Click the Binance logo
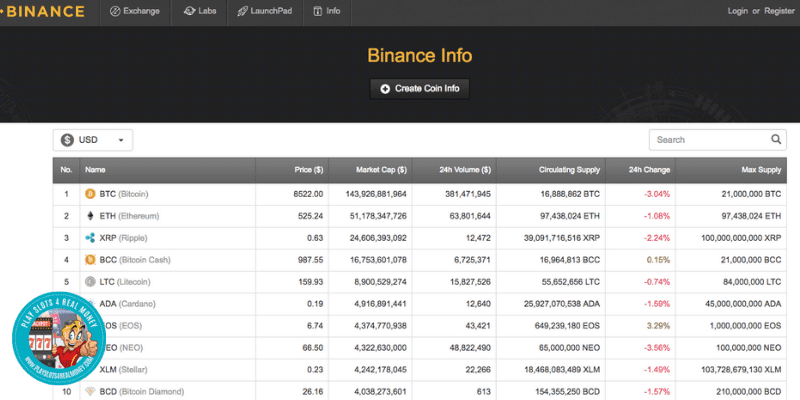 42,11
